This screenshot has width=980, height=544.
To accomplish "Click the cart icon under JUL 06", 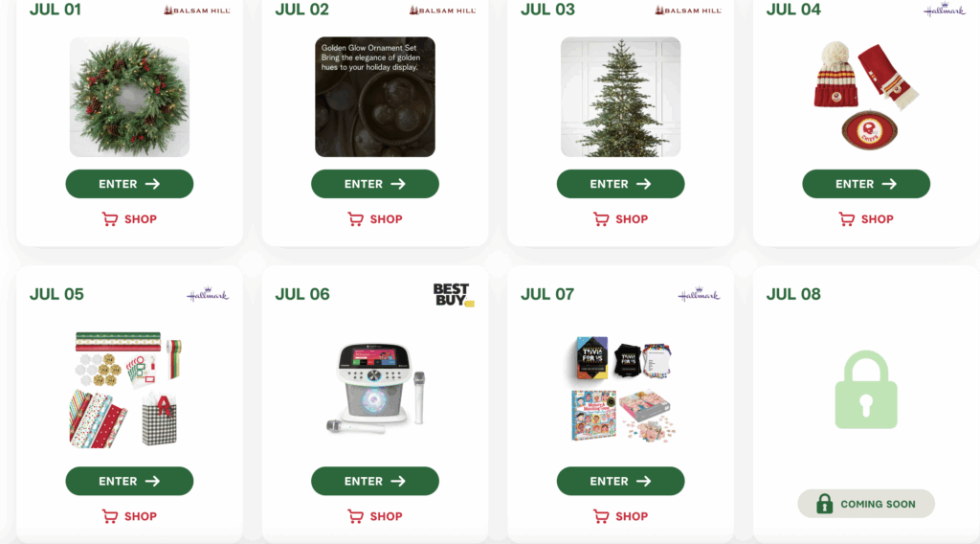I will tap(356, 516).
